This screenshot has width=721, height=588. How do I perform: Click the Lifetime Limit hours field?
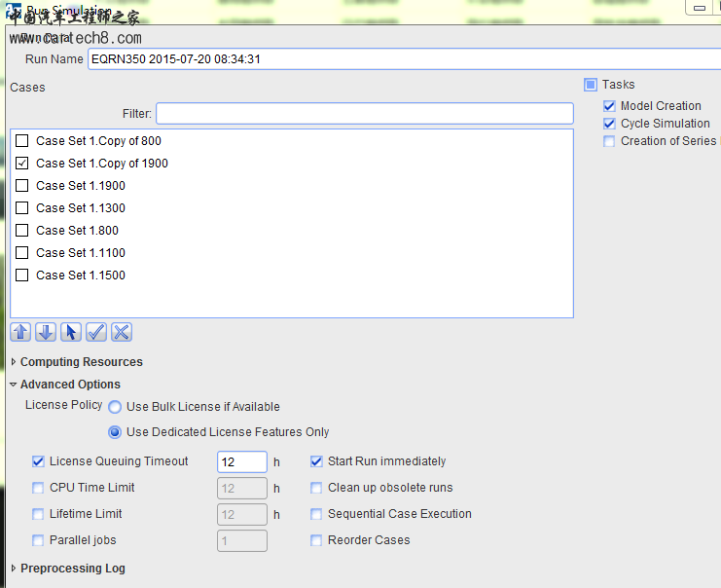pyautogui.click(x=242, y=514)
